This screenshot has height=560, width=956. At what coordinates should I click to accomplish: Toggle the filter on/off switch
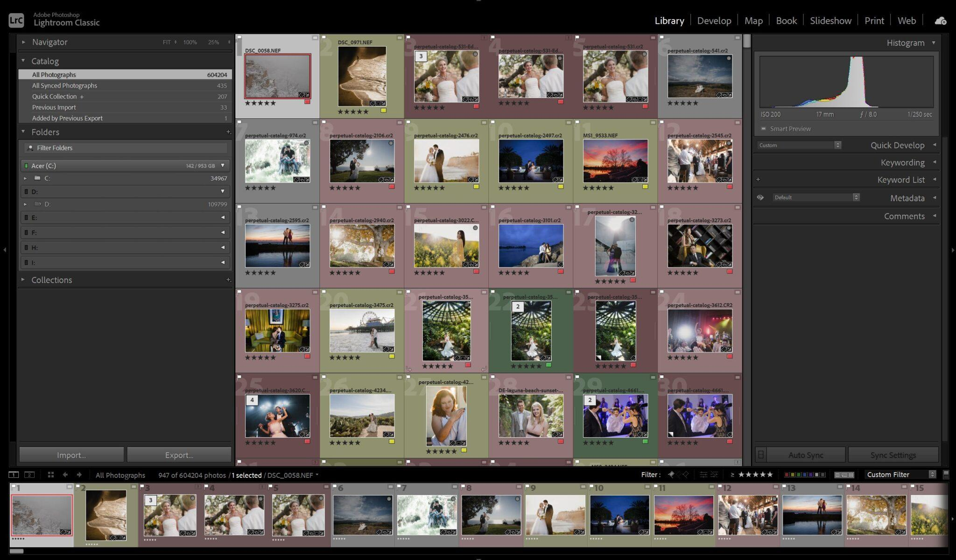click(x=946, y=475)
